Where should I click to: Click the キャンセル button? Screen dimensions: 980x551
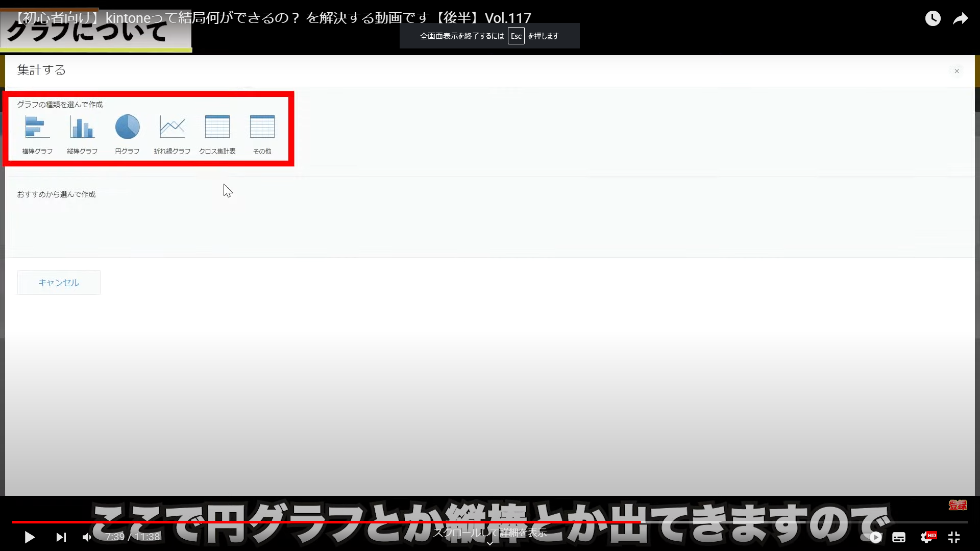coord(59,283)
